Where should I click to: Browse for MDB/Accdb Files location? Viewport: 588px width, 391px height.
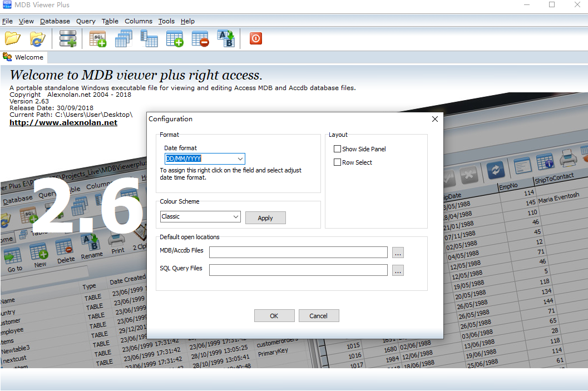pos(398,252)
